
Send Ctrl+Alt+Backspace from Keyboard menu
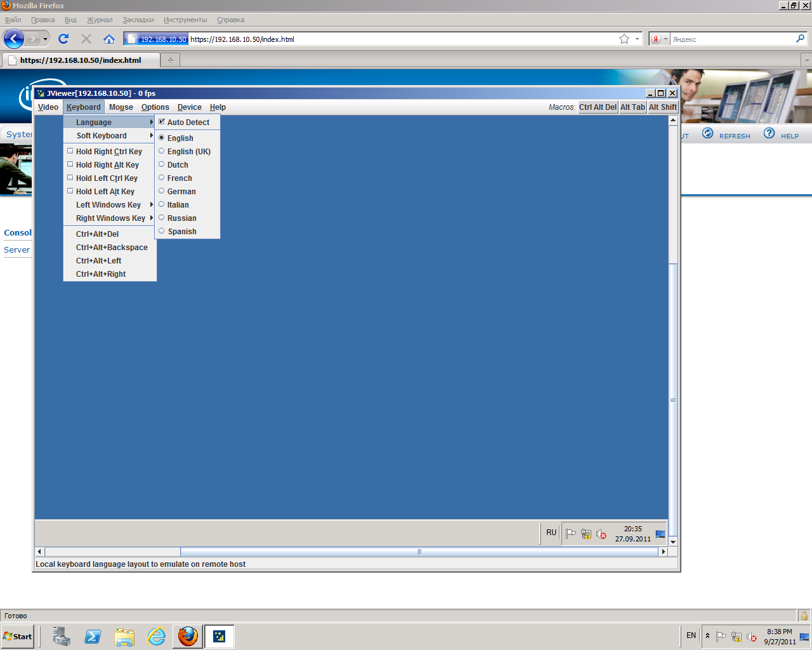click(112, 248)
